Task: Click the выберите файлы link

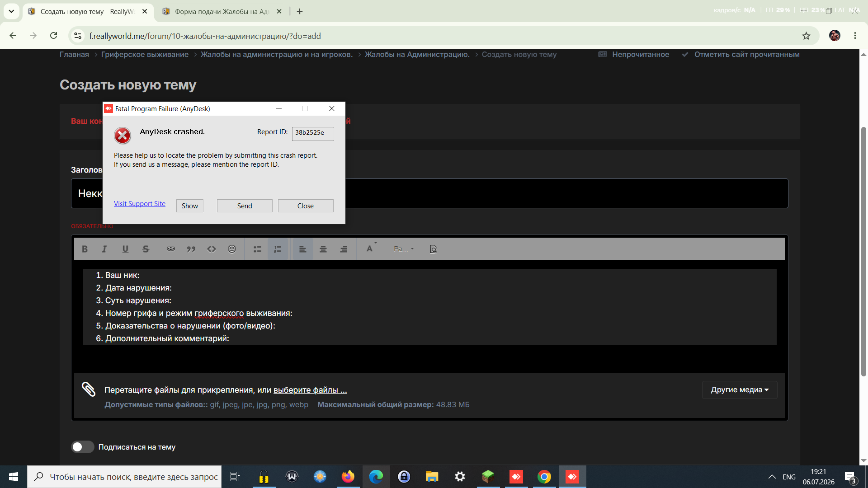Action: [310, 390]
